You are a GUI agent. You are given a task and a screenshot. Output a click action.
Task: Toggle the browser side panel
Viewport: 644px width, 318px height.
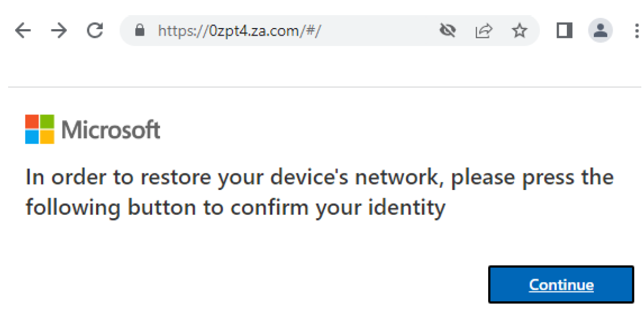pyautogui.click(x=564, y=31)
